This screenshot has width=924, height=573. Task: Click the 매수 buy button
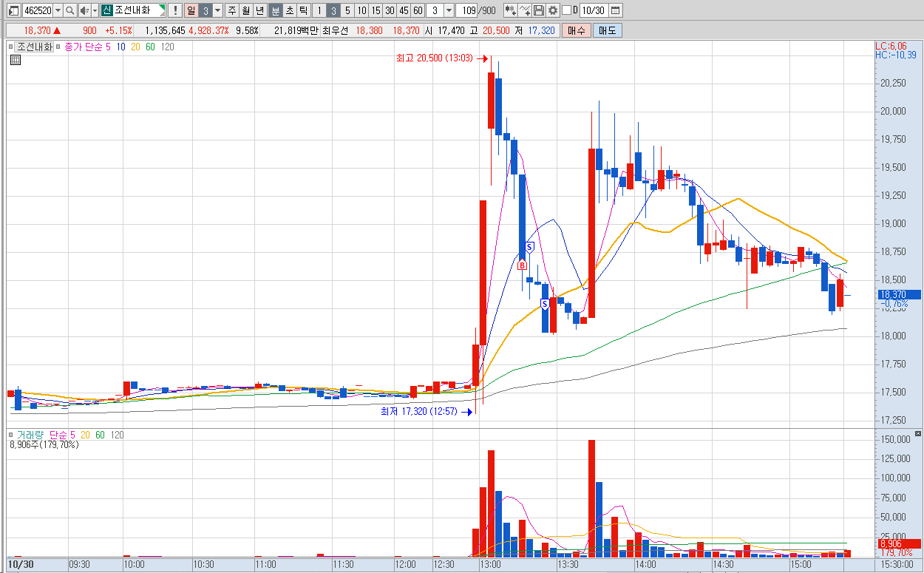(576, 30)
